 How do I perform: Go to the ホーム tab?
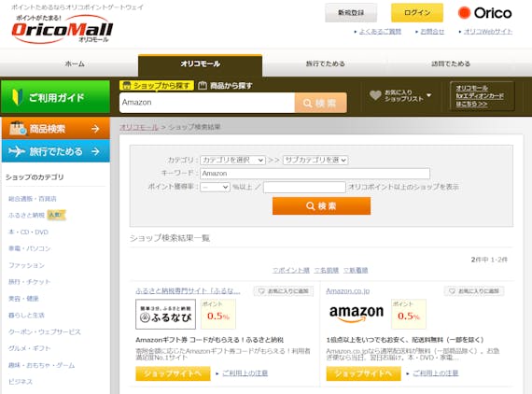pos(75,63)
